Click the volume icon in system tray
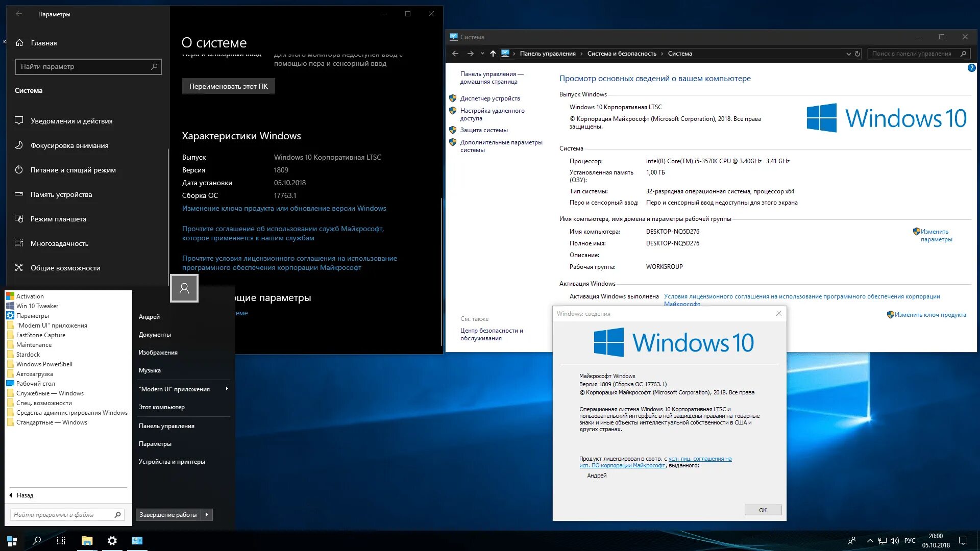The image size is (980, 551). (894, 541)
